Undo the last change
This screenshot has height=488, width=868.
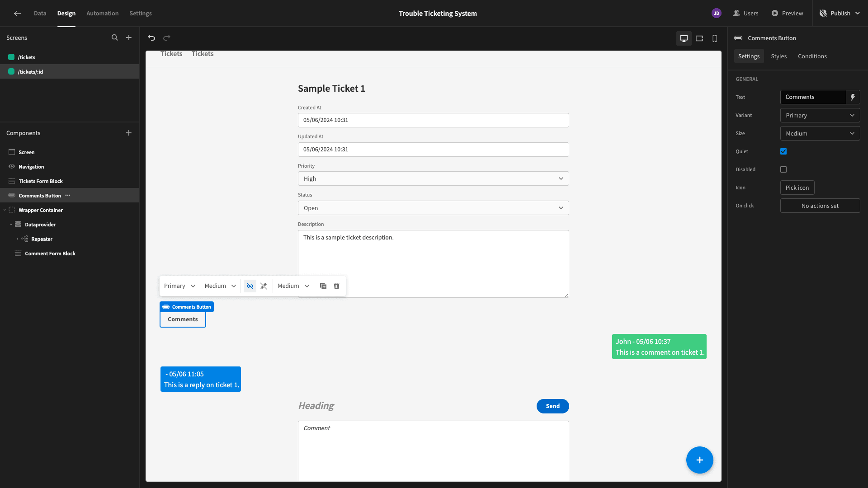coord(151,38)
